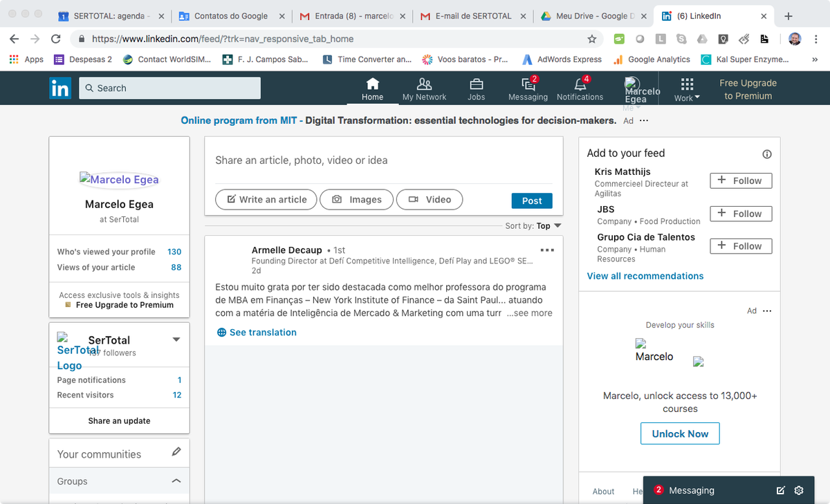This screenshot has width=830, height=504.
Task: Switch to Contatos do Google tab
Action: 231,16
